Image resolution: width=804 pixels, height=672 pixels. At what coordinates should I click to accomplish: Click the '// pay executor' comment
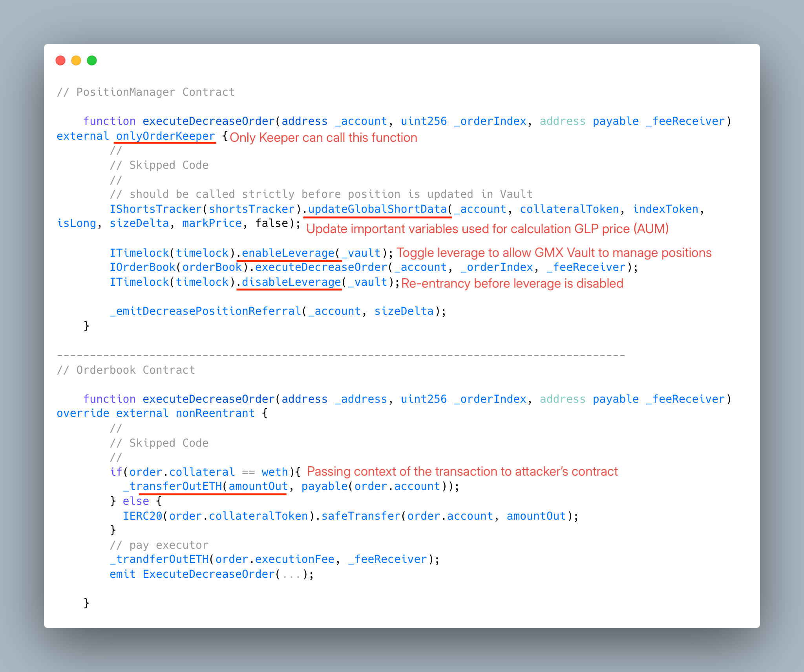[x=159, y=545]
